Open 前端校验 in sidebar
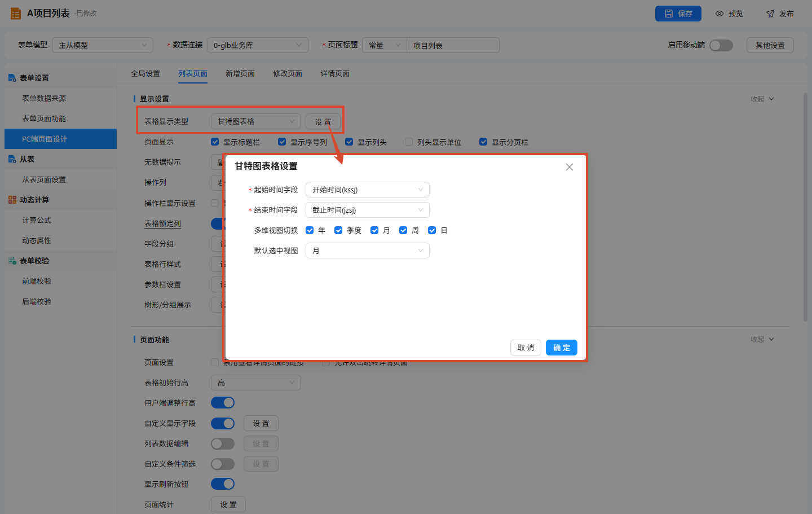 pos(60,281)
